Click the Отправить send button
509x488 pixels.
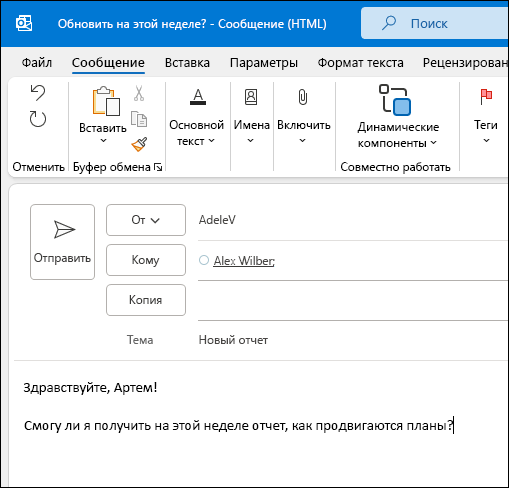(x=62, y=242)
